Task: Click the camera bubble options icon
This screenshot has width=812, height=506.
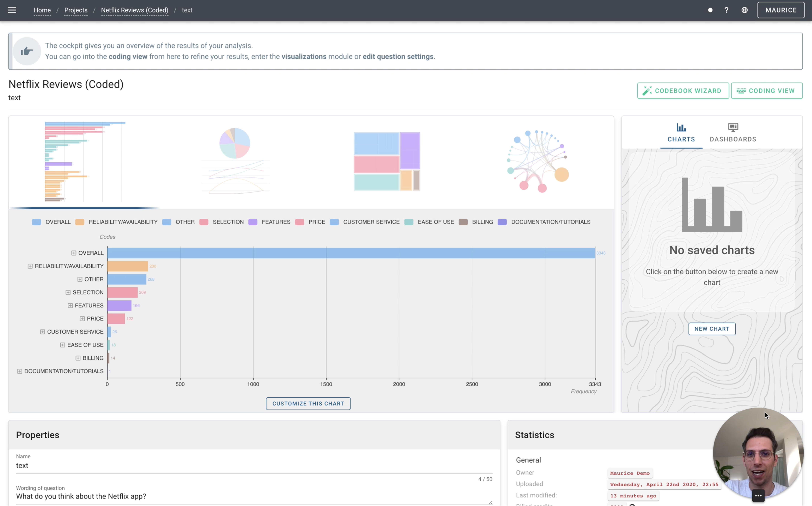Action: click(x=758, y=495)
